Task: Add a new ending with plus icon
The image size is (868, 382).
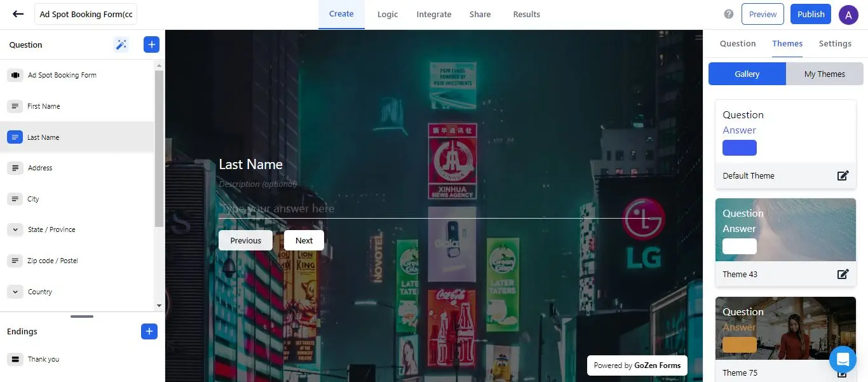Action: pos(149,331)
